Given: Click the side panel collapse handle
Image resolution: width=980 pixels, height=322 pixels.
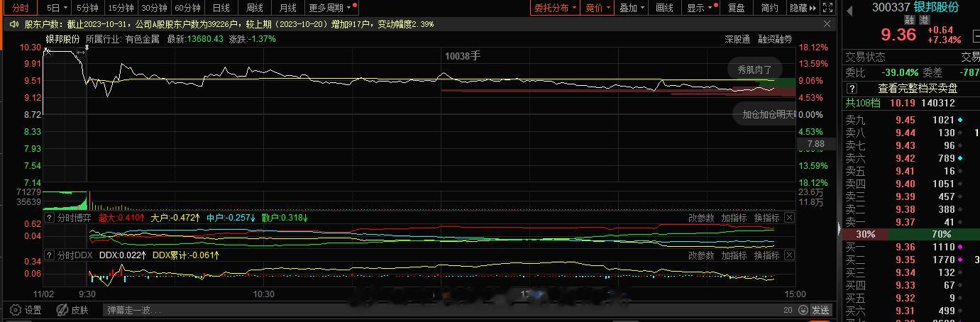Looking at the screenshot, I should click(839, 228).
